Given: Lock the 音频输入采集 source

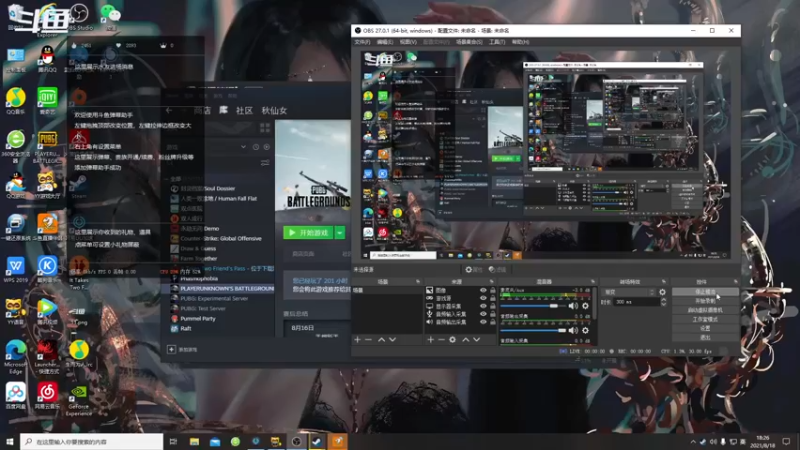Looking at the screenshot, I should tap(492, 314).
